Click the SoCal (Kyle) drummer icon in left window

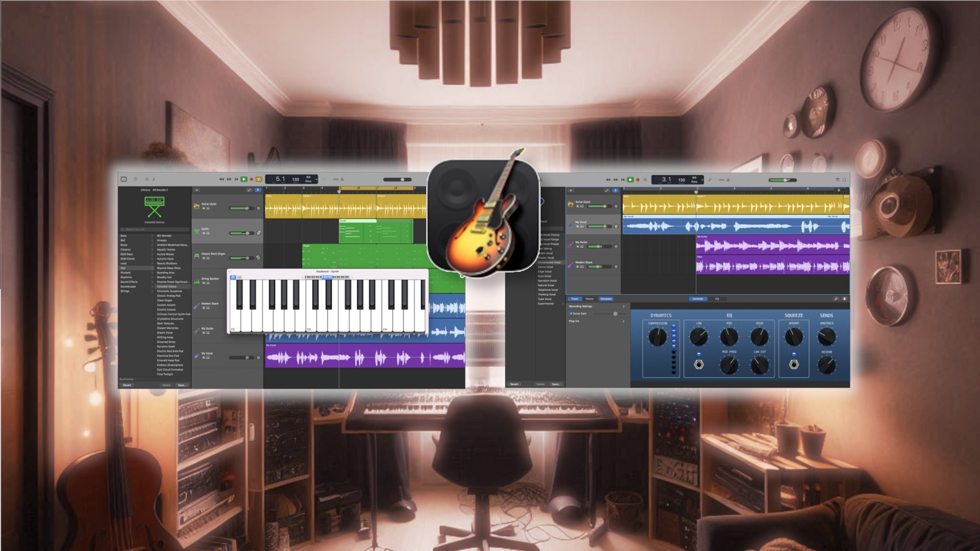point(197,206)
